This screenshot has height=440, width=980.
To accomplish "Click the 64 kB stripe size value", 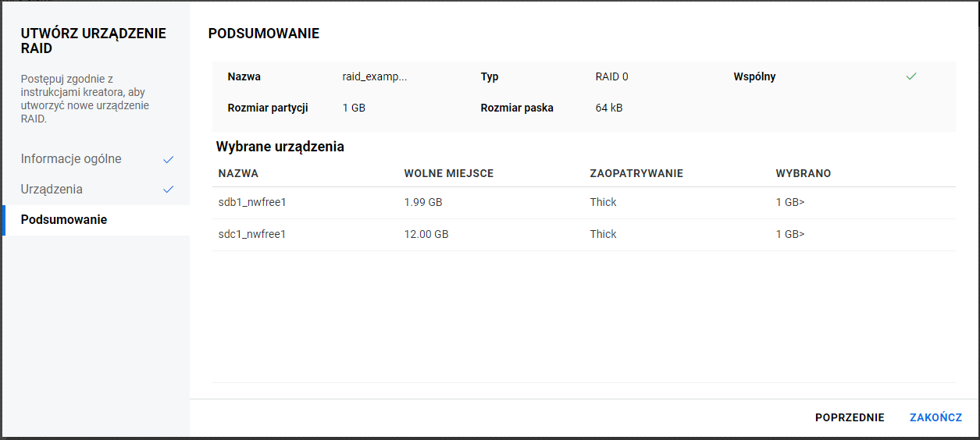I will (x=609, y=108).
